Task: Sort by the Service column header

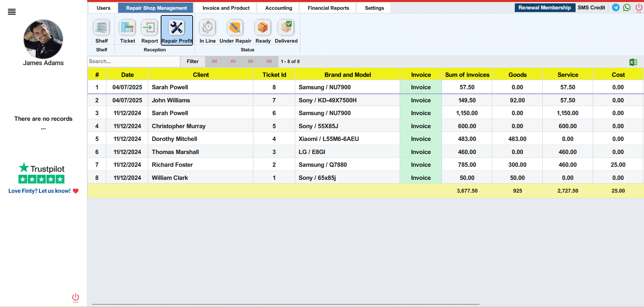Action: click(x=568, y=75)
